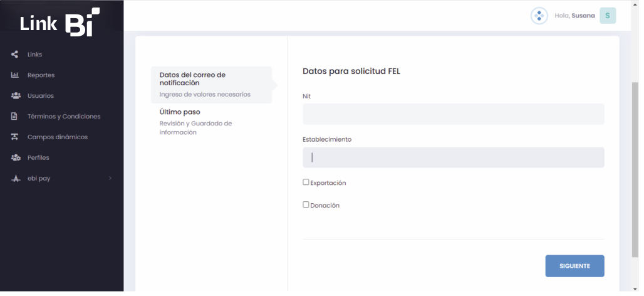Open the quick actions circular icon in header
Screen dimensions: 644x296
pyautogui.click(x=539, y=16)
